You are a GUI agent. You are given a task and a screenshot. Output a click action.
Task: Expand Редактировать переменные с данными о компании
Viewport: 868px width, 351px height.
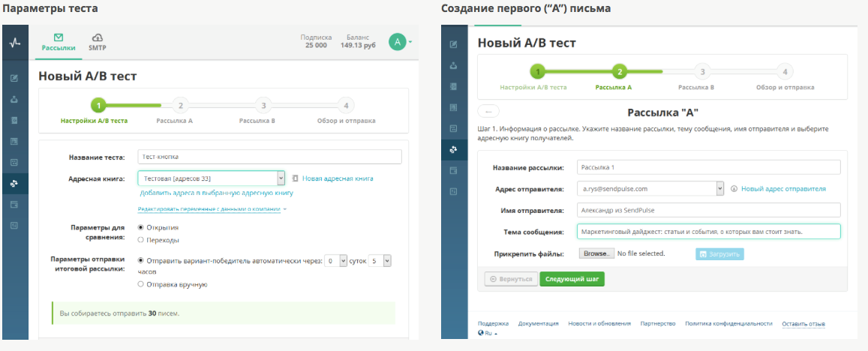pos(212,209)
